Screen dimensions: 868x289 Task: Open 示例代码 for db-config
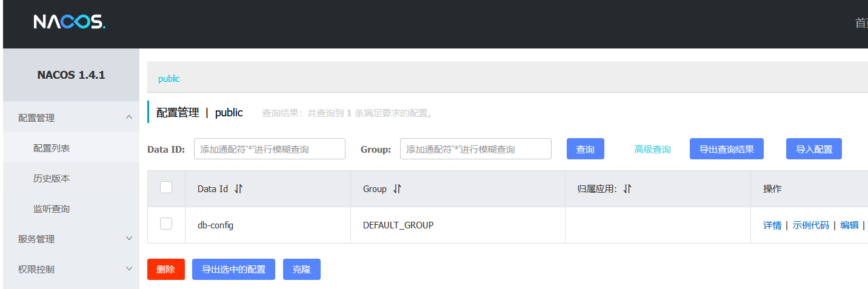811,225
